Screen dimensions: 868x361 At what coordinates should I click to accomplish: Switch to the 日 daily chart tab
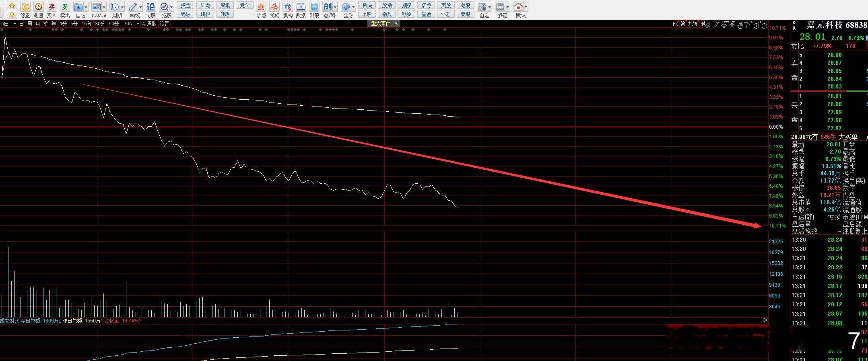(x=22, y=24)
